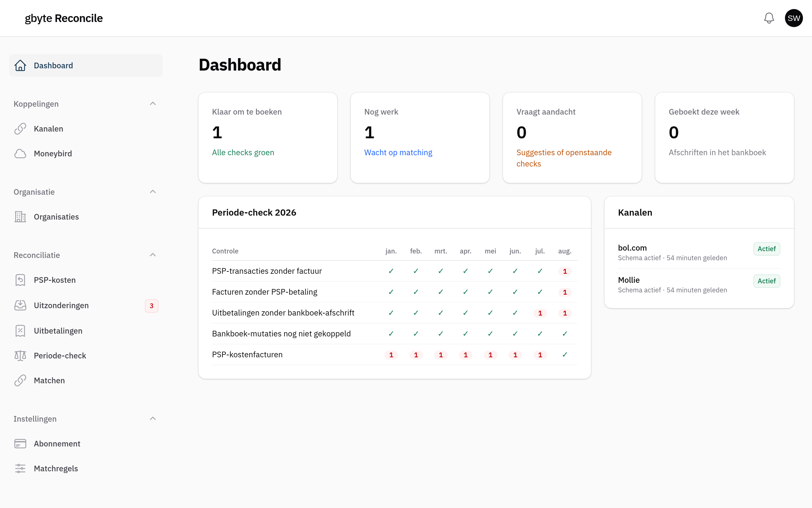
Task: Click the Wacht op matching link
Action: (x=398, y=152)
